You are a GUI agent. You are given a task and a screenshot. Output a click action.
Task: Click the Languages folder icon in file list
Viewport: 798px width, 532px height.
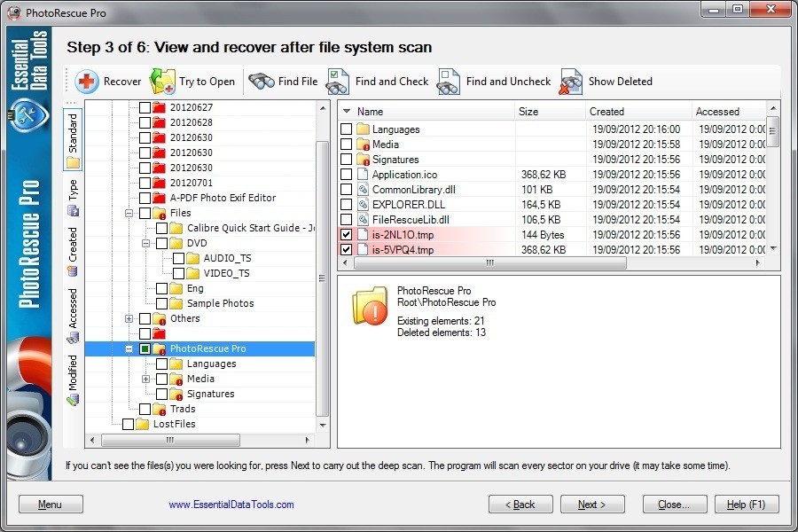tap(363, 129)
